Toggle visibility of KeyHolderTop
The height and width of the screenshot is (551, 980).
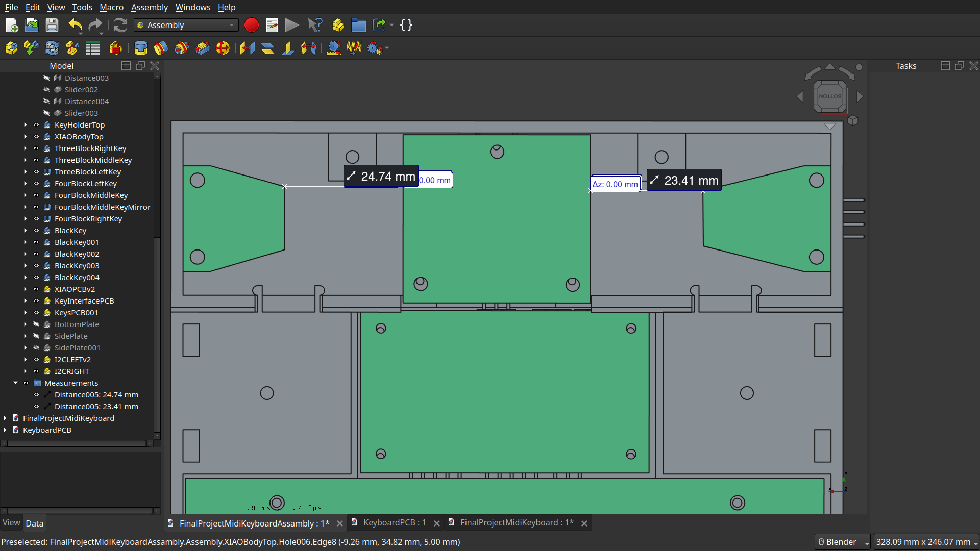pos(36,125)
